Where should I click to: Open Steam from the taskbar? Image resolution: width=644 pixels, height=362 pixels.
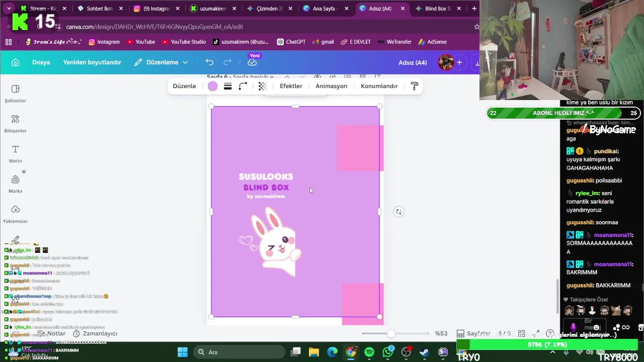coord(424,352)
